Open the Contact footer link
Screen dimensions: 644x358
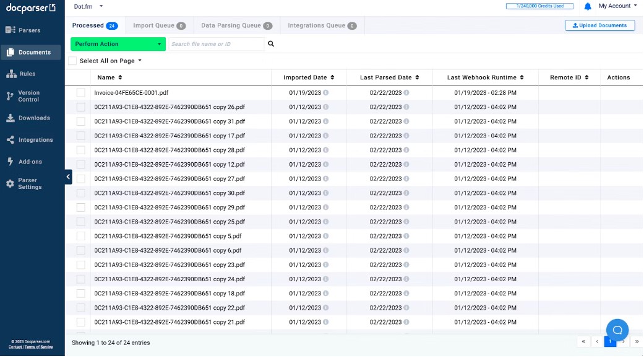click(15, 347)
